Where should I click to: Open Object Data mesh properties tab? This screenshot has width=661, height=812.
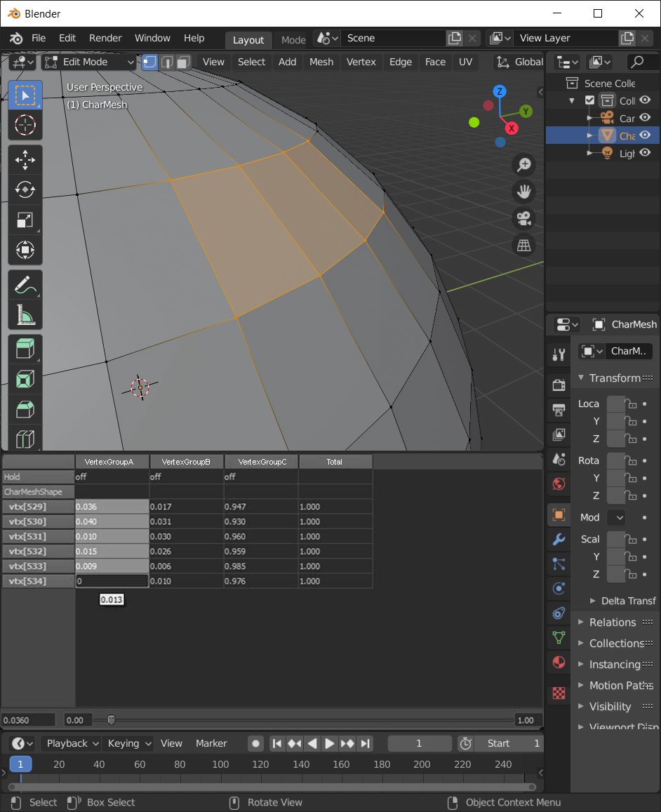pyautogui.click(x=559, y=637)
